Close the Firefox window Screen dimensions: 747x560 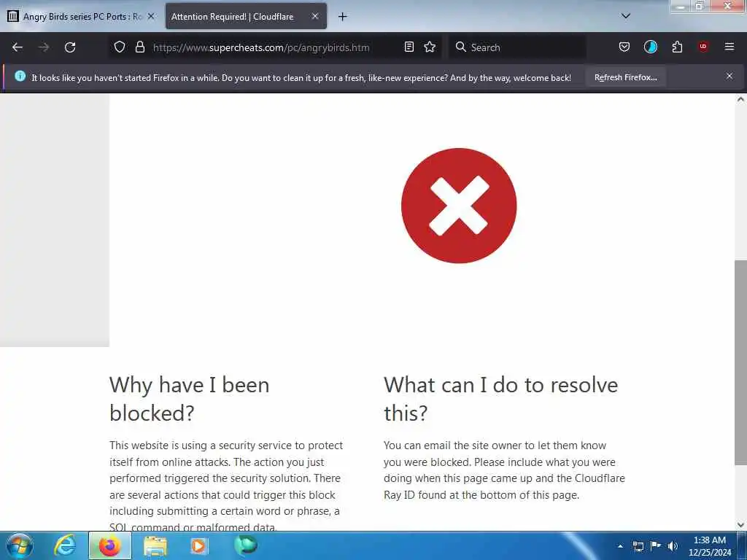(x=727, y=6)
